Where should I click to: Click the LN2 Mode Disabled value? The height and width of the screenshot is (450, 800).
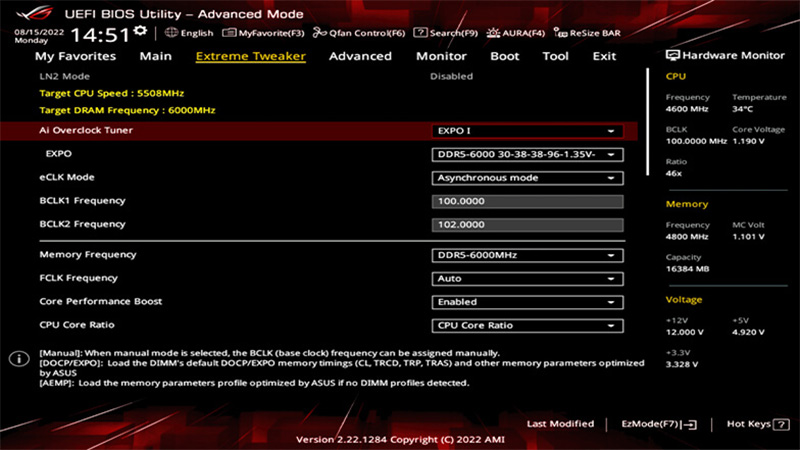pos(452,77)
